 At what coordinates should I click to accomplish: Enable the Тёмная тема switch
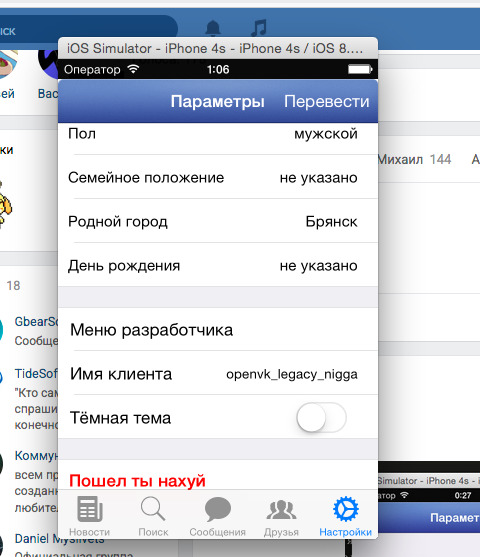tap(322, 417)
